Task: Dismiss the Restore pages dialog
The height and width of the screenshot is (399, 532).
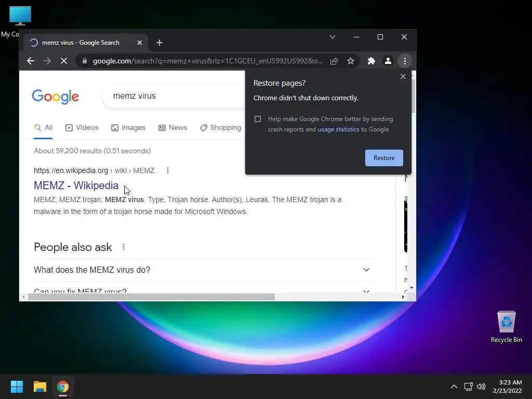Action: click(x=403, y=76)
